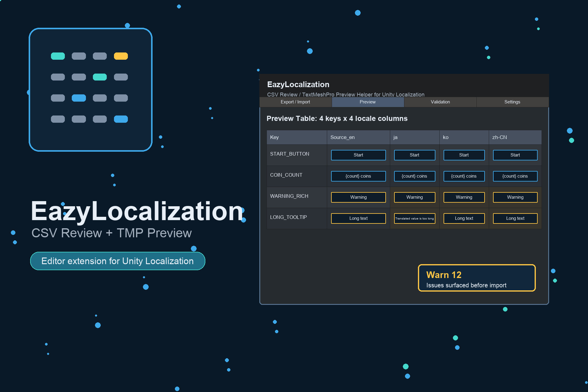Click Source_en {count} coins cell

pos(359,176)
